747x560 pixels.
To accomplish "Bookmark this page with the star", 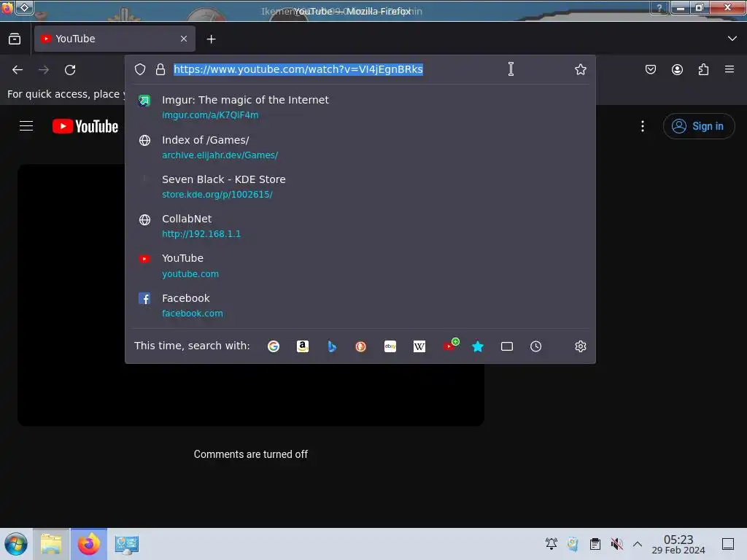I will [x=580, y=69].
